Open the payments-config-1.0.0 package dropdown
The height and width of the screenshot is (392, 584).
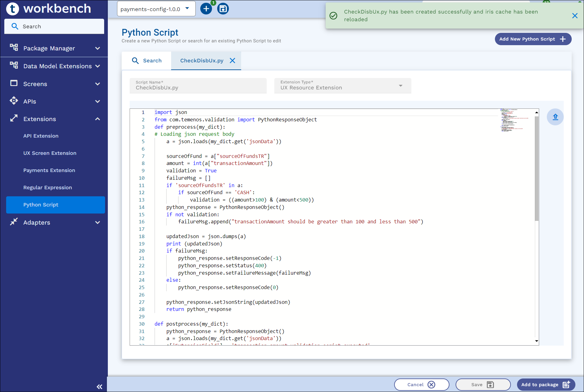156,9
